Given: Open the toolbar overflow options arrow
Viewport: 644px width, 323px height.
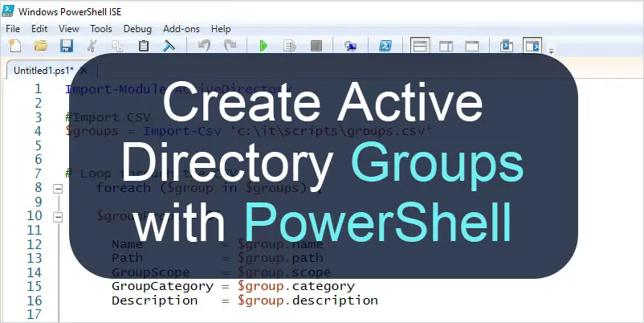Looking at the screenshot, I should coord(552,51).
